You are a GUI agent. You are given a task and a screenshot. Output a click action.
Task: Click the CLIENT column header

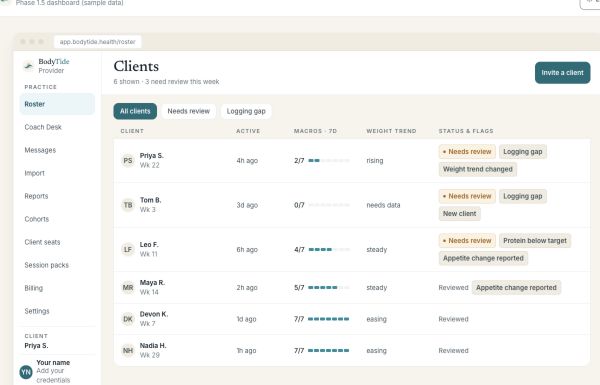[x=132, y=131]
